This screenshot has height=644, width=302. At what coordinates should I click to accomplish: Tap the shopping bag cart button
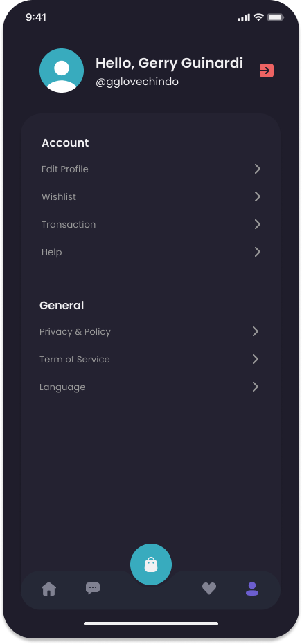tap(151, 564)
